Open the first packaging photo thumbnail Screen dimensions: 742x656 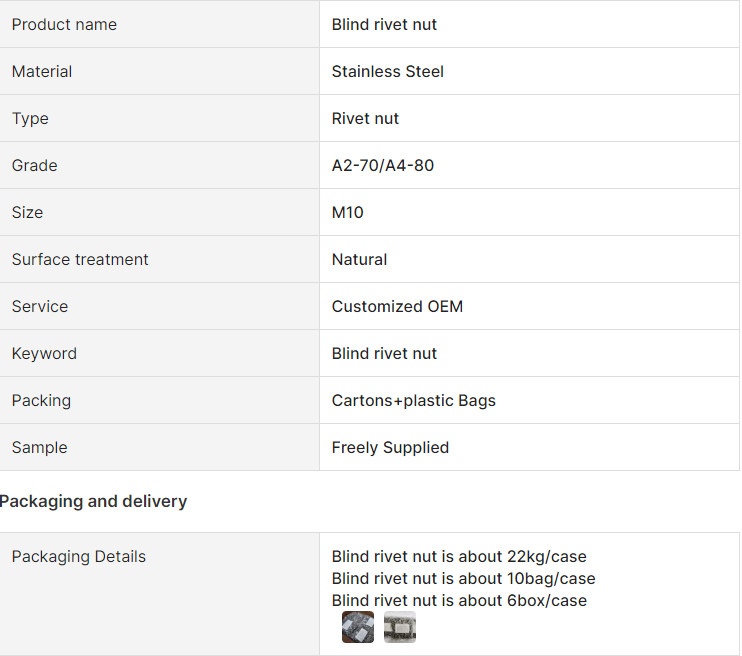[x=358, y=627]
